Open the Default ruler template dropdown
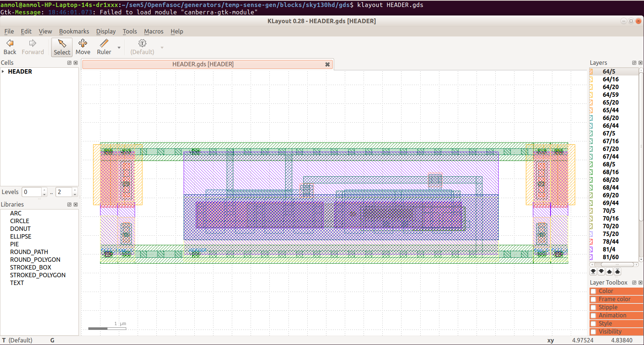The width and height of the screenshot is (644, 345). (x=162, y=47)
